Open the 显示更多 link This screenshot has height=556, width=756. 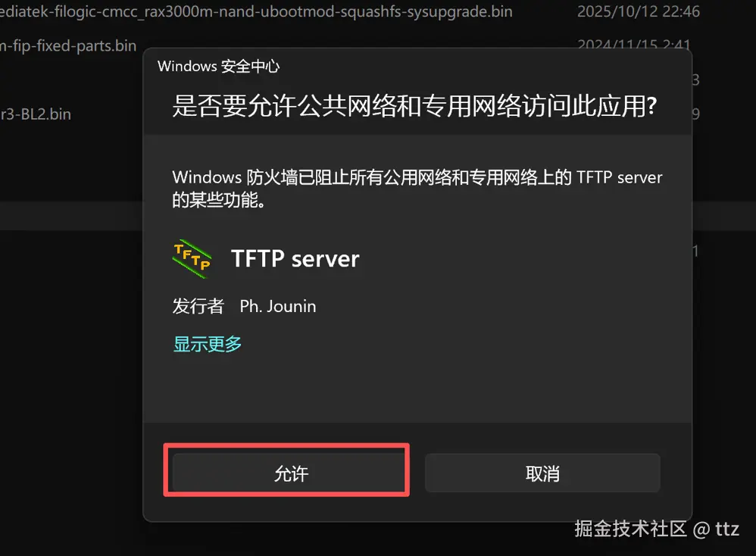(208, 344)
